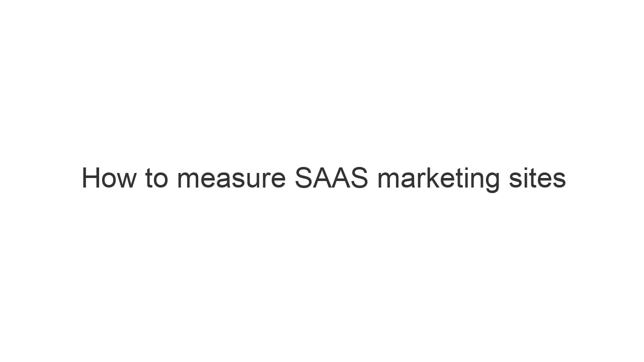Click the slide title text

(x=324, y=178)
